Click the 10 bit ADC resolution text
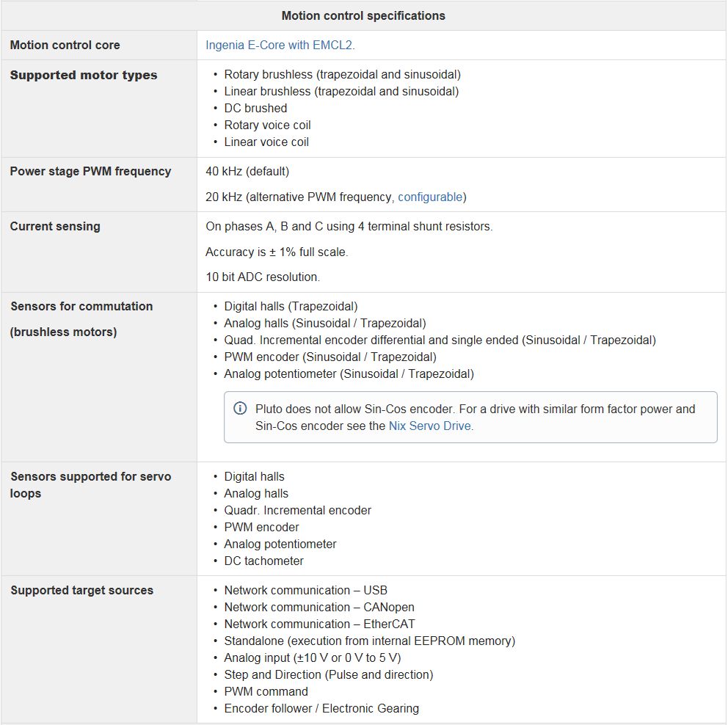This screenshot has height=725, width=728. click(x=263, y=277)
